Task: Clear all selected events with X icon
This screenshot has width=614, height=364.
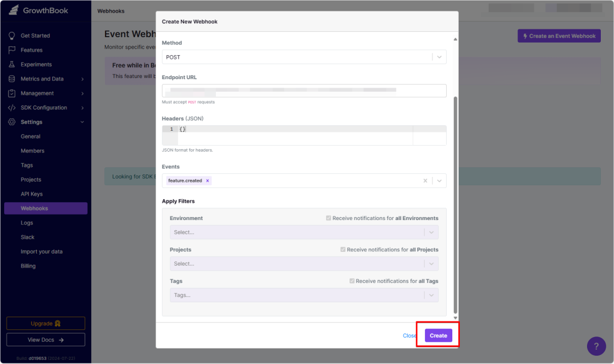Action: pos(425,181)
